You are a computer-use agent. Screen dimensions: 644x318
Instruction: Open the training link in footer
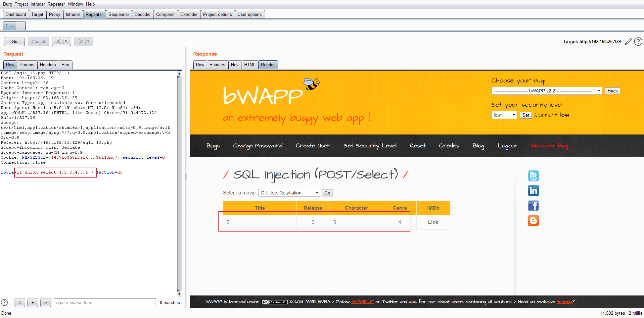click(x=565, y=302)
